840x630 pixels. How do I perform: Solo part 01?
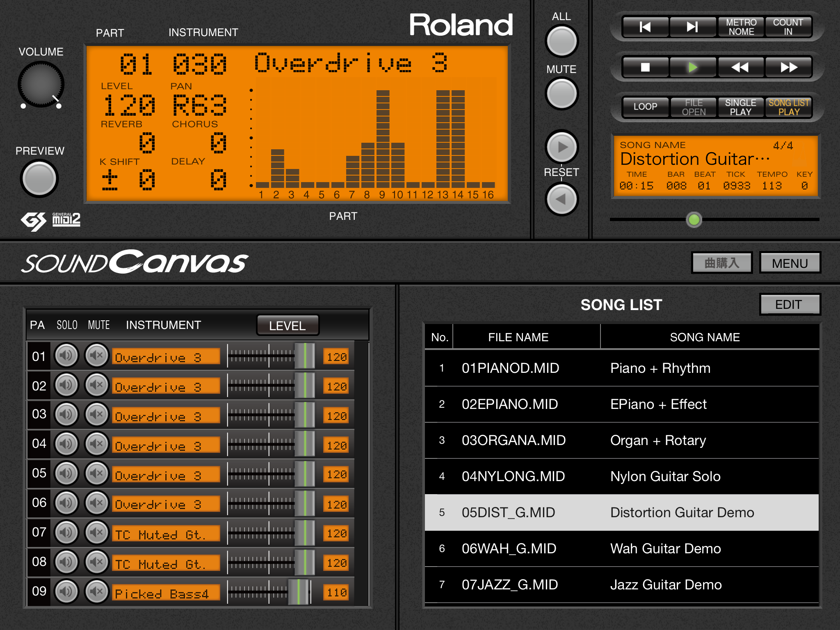pos(66,356)
